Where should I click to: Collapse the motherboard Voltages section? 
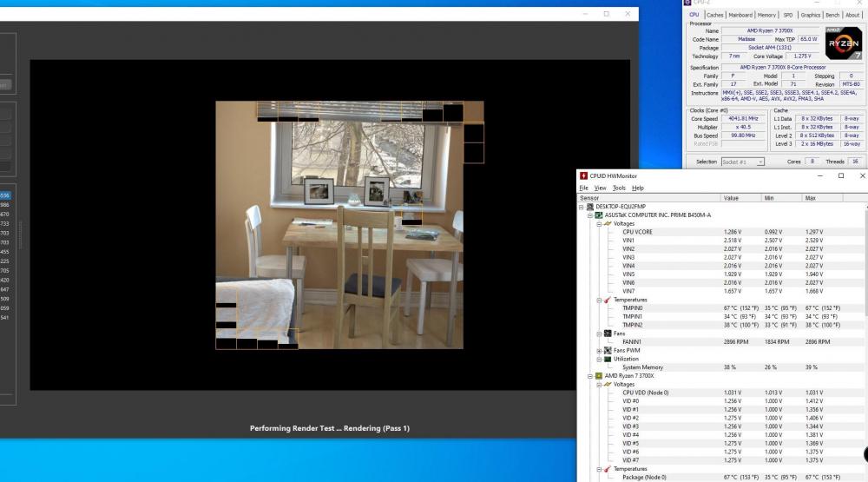click(x=599, y=224)
